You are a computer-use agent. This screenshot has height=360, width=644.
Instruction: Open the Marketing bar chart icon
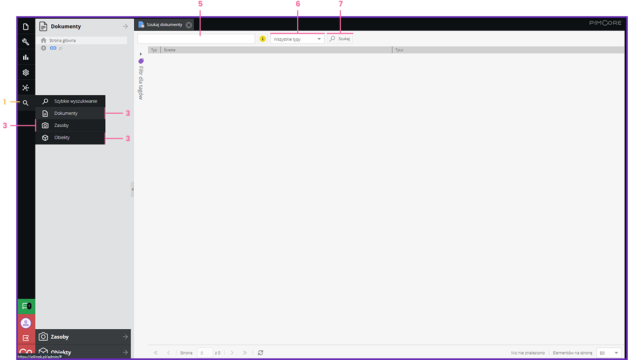(x=25, y=57)
